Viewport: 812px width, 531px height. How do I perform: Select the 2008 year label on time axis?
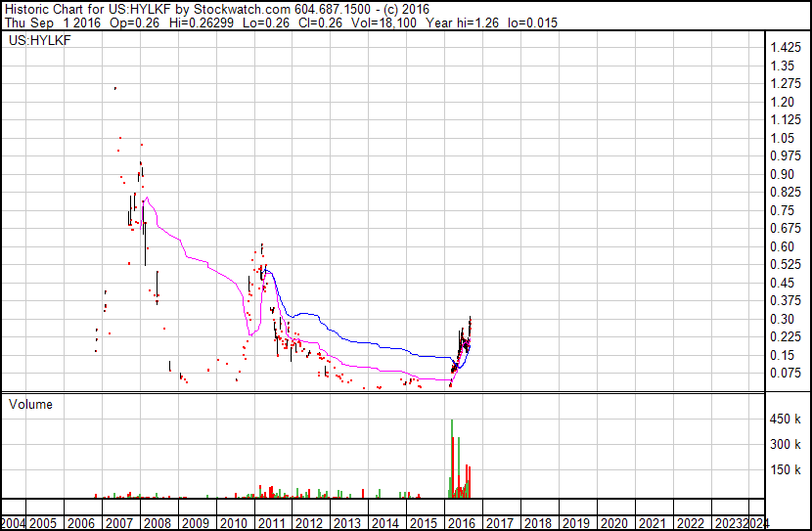[157, 523]
